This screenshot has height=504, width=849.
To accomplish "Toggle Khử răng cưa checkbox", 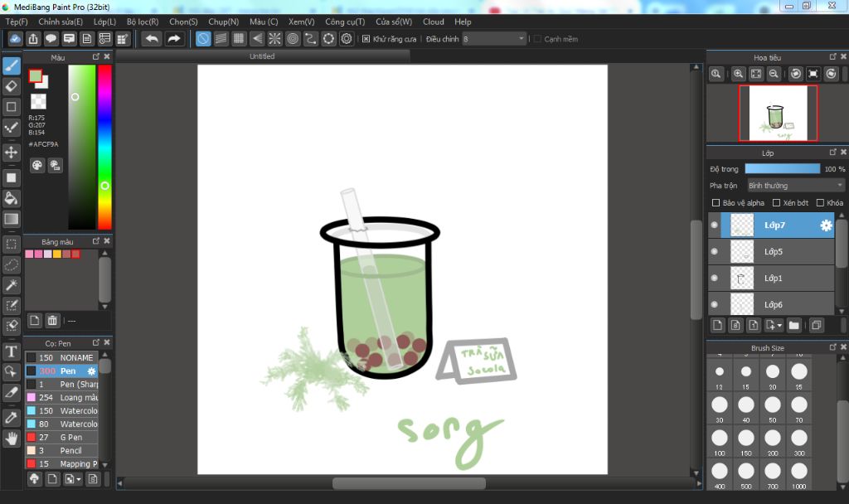I will [x=366, y=39].
